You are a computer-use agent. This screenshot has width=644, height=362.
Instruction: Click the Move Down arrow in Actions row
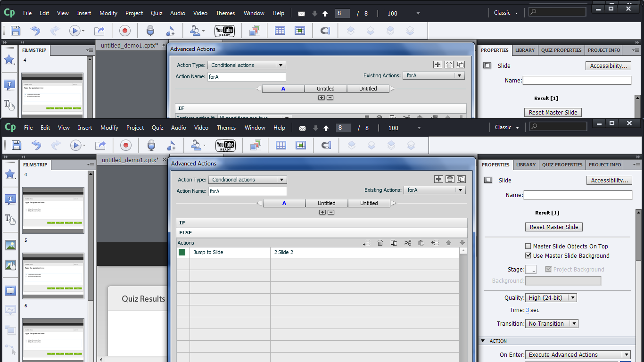(462, 243)
